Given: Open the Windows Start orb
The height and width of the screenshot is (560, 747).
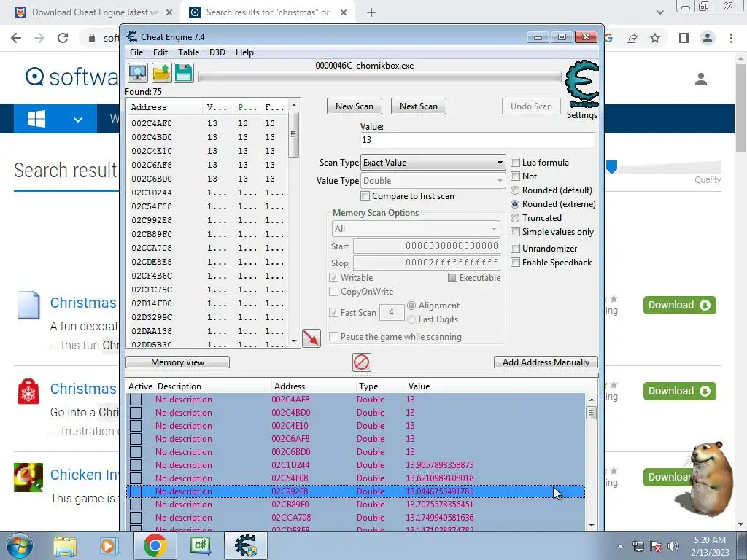Looking at the screenshot, I should [20, 545].
